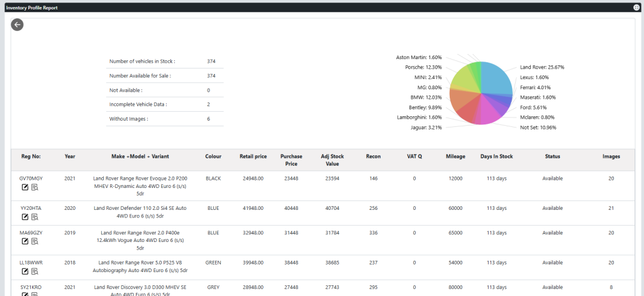Screen dimensions: 644x296
Task: Edit vehicle GV70MGY with pencil icon
Action: [x=26, y=187]
